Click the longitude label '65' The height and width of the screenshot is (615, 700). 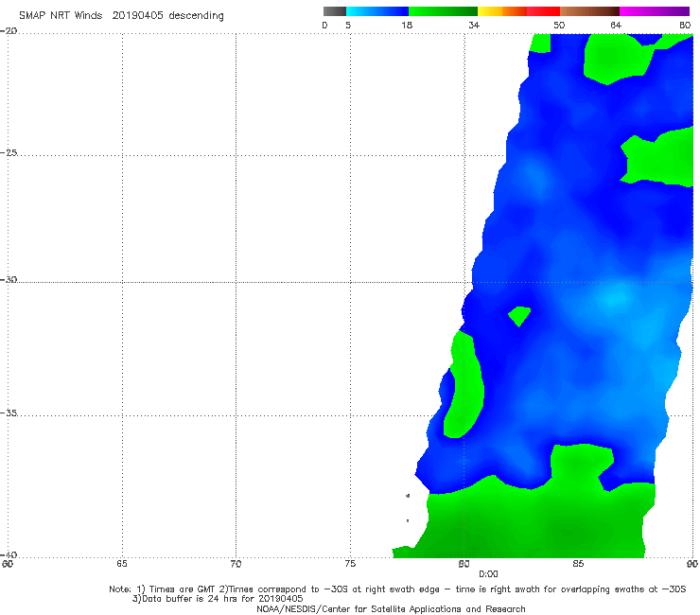coord(122,564)
